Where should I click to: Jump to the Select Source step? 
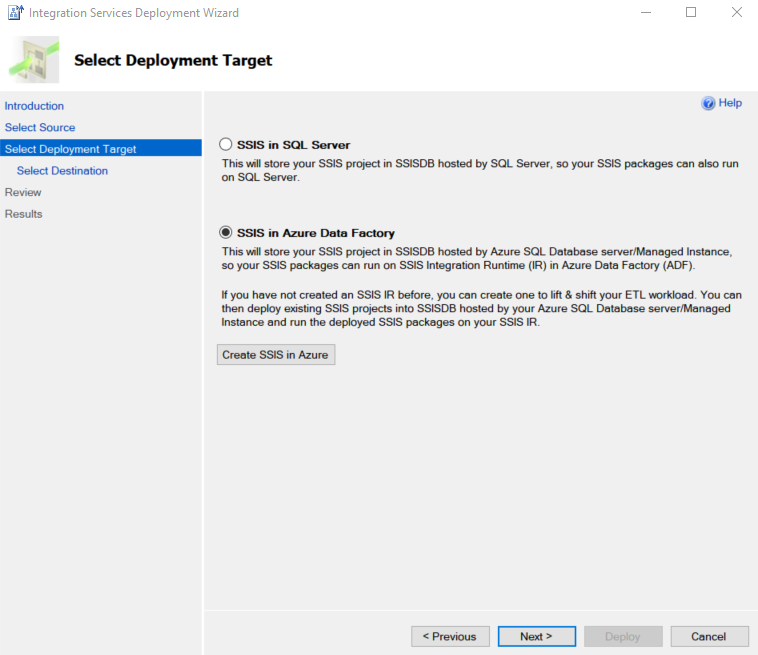pos(40,128)
